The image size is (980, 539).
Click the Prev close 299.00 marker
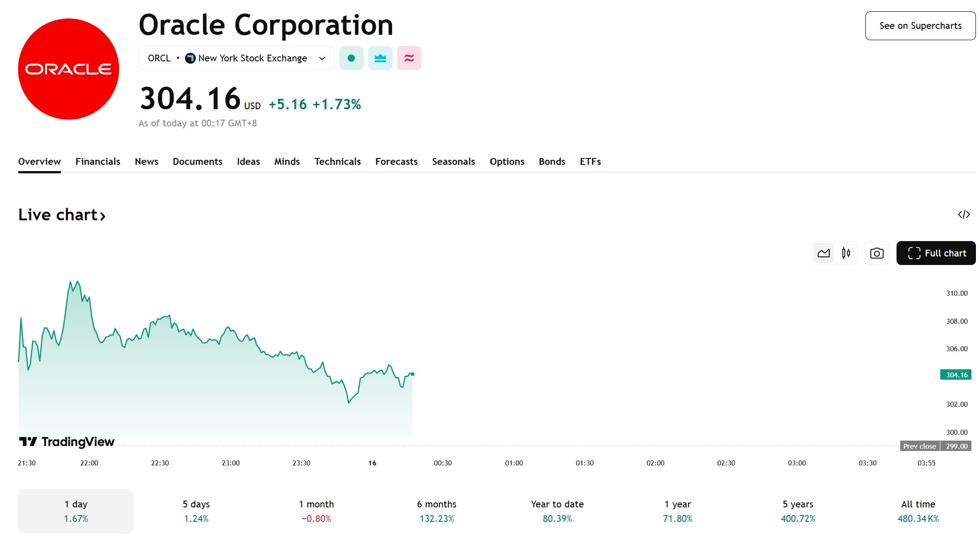point(935,446)
